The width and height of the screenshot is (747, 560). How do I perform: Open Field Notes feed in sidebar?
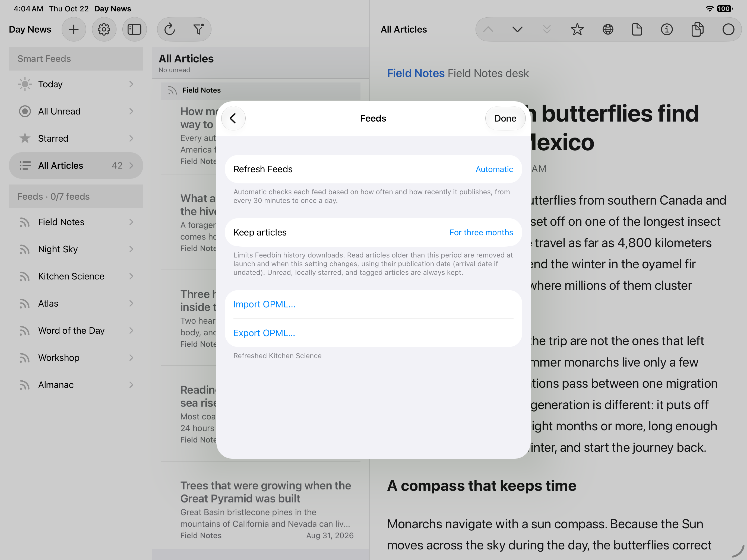76,222
